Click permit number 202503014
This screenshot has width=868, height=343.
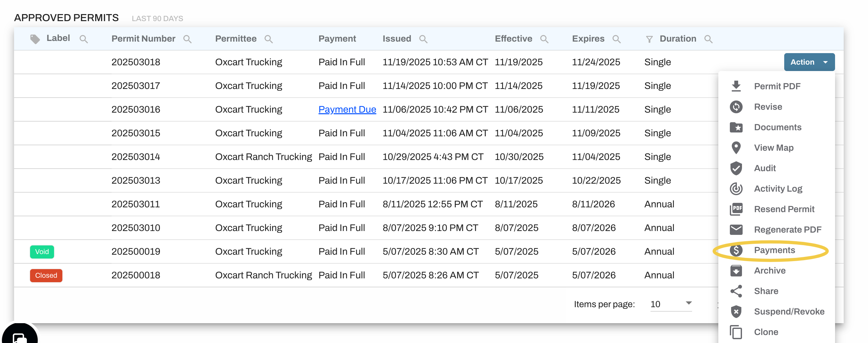tap(136, 156)
